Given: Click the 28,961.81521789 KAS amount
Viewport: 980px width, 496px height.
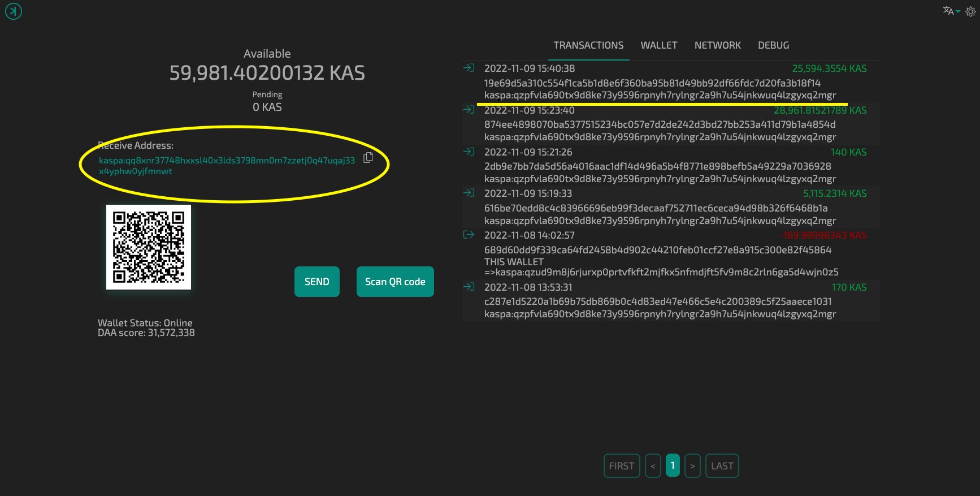Looking at the screenshot, I should pos(820,110).
